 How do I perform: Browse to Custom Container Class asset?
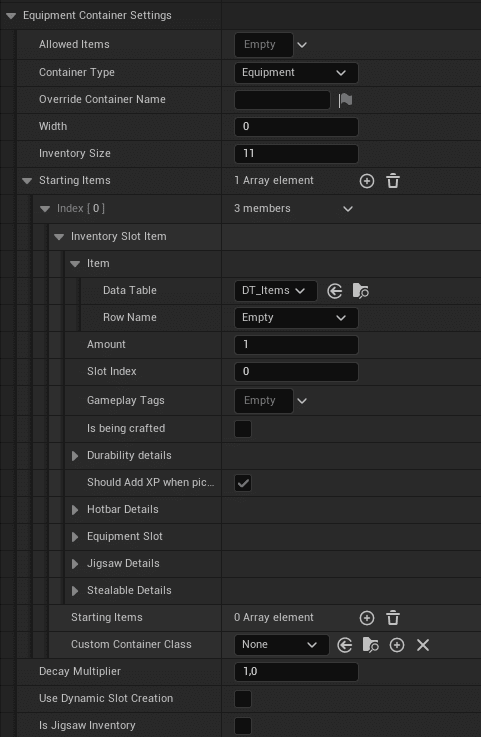click(x=371, y=645)
